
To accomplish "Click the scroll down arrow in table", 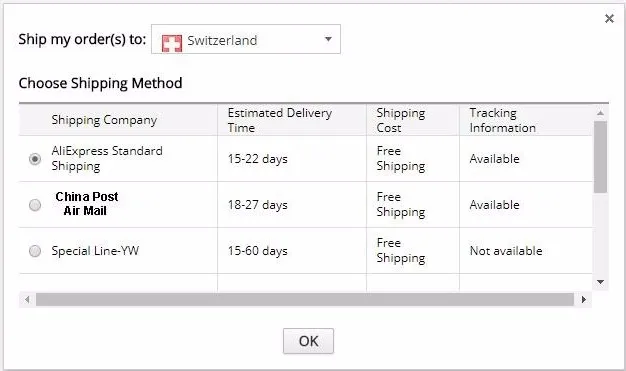I will coord(600,282).
